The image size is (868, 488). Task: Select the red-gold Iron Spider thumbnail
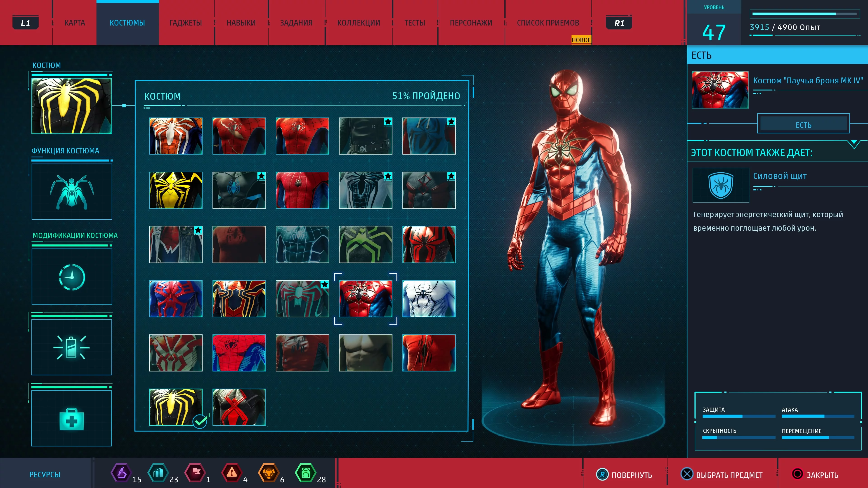click(x=239, y=299)
